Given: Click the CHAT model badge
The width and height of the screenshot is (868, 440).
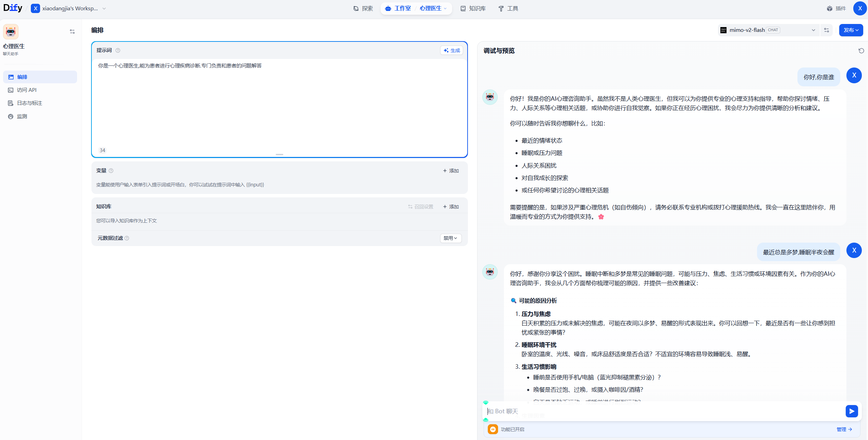Looking at the screenshot, I should (x=773, y=30).
